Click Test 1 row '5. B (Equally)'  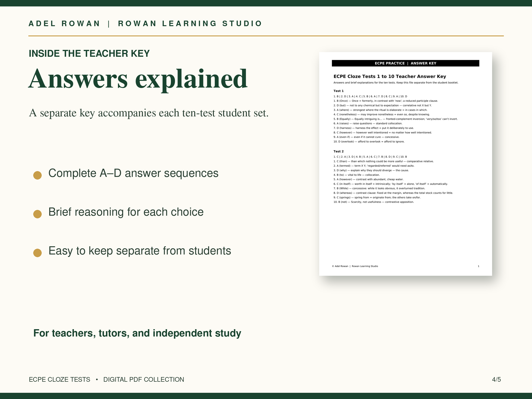coord(395,119)
